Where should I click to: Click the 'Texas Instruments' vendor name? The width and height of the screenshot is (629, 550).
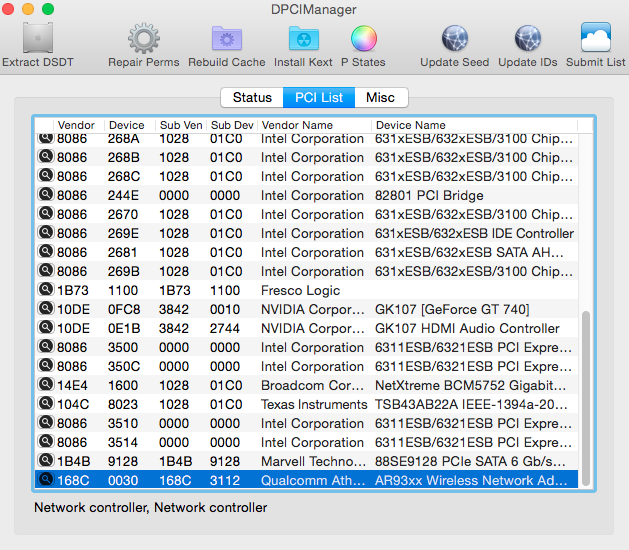314,404
